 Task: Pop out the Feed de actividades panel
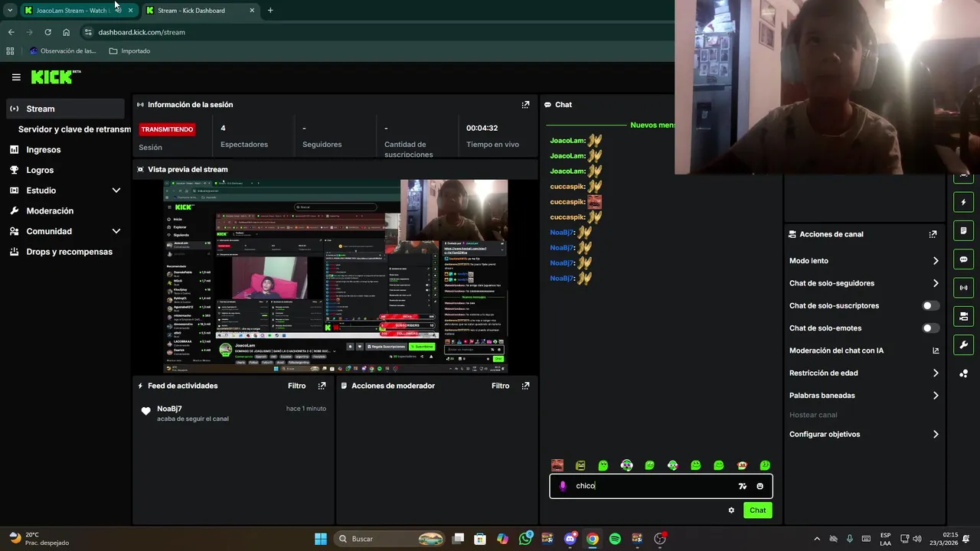click(x=322, y=386)
